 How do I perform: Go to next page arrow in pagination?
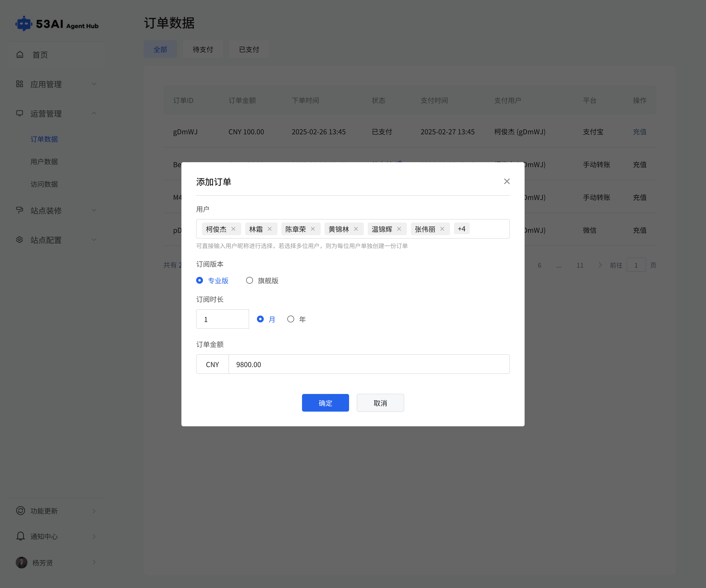click(600, 265)
